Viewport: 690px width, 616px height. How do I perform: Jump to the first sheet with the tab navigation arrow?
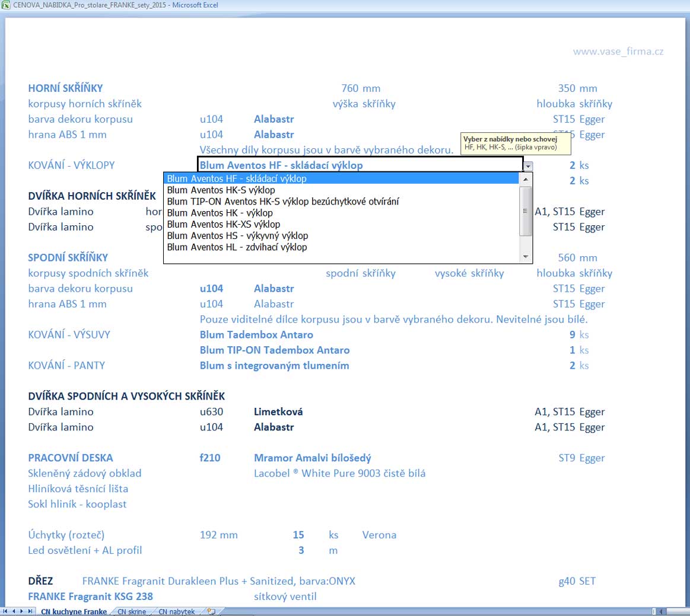coord(5,611)
